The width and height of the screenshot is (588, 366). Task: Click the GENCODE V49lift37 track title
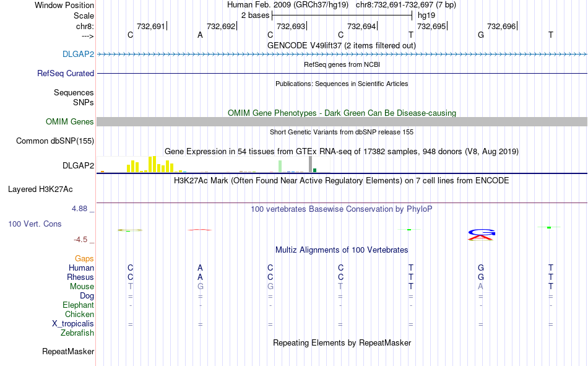point(341,45)
